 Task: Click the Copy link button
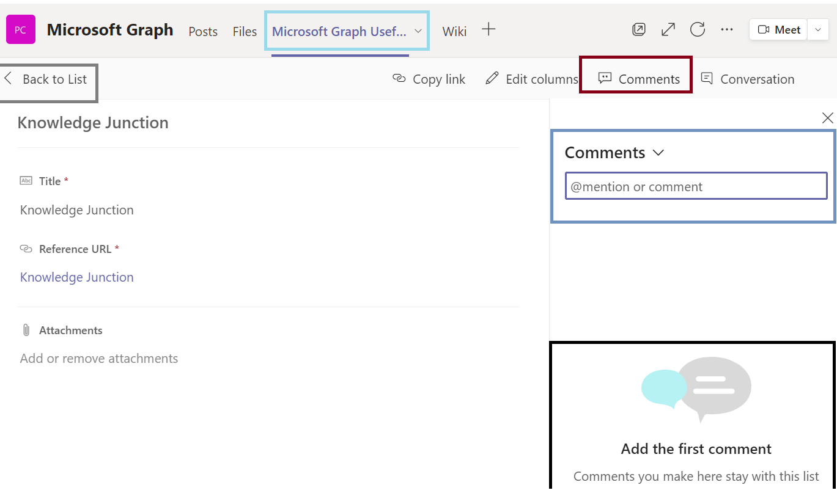pyautogui.click(x=429, y=79)
